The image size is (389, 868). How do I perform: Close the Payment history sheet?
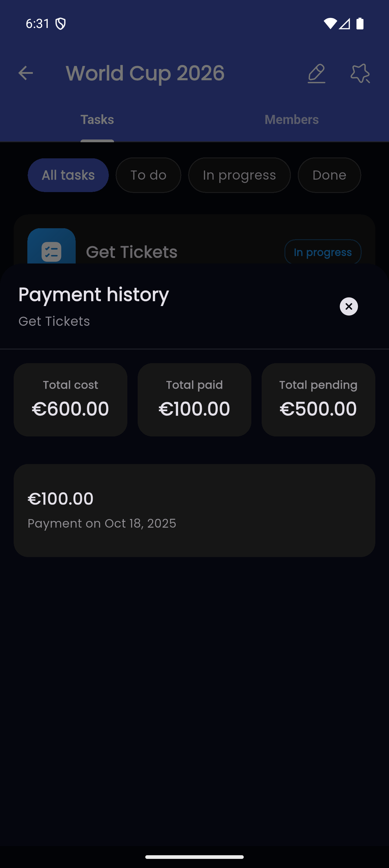tap(349, 306)
